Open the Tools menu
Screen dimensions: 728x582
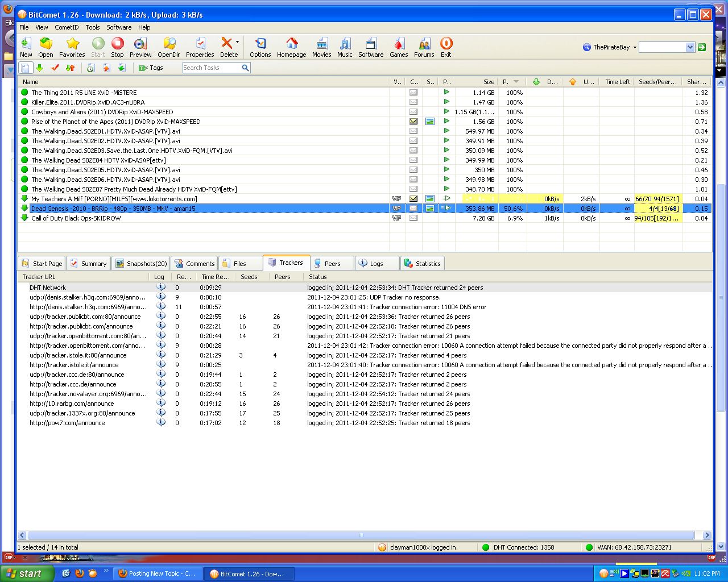pyautogui.click(x=93, y=27)
